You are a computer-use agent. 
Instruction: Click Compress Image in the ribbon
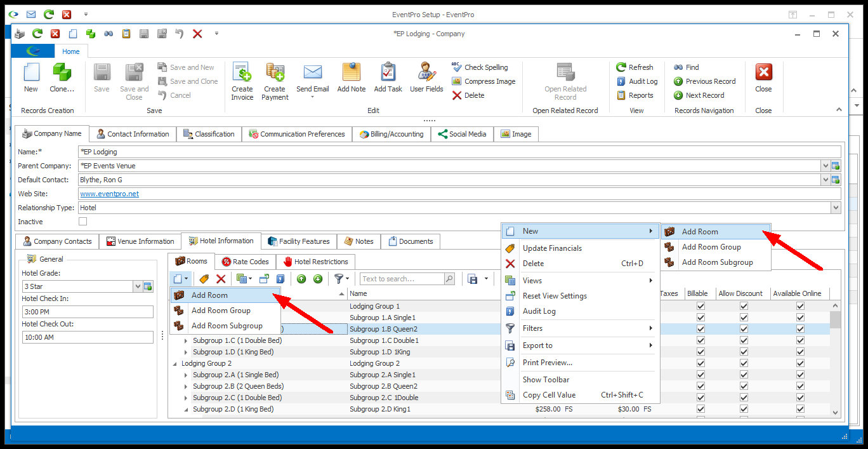(483, 81)
